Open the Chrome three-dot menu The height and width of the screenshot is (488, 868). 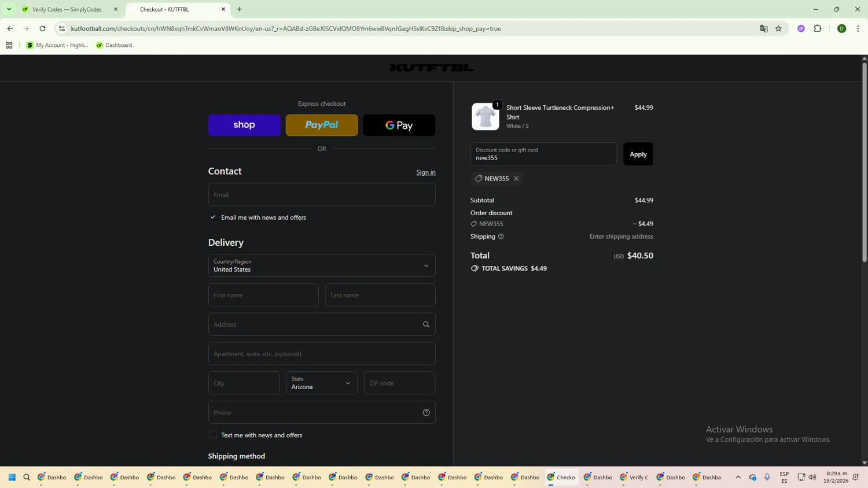tap(858, 28)
